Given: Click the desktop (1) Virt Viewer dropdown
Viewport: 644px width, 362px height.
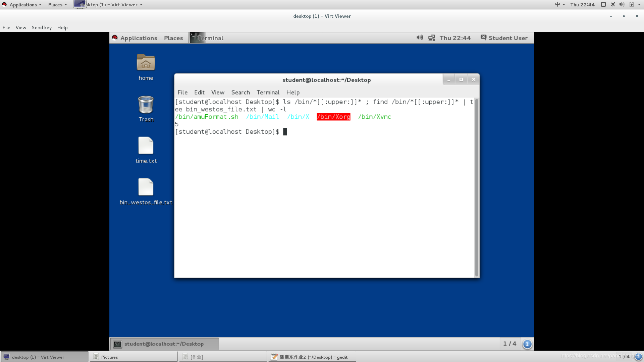Looking at the screenshot, I should click(108, 5).
